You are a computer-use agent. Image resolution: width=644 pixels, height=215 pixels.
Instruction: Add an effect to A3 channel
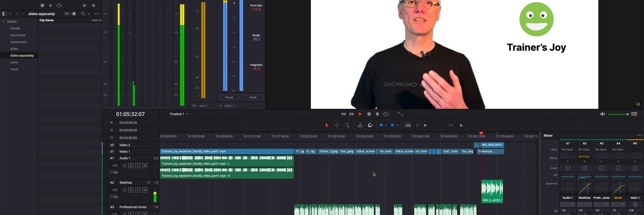point(601,162)
